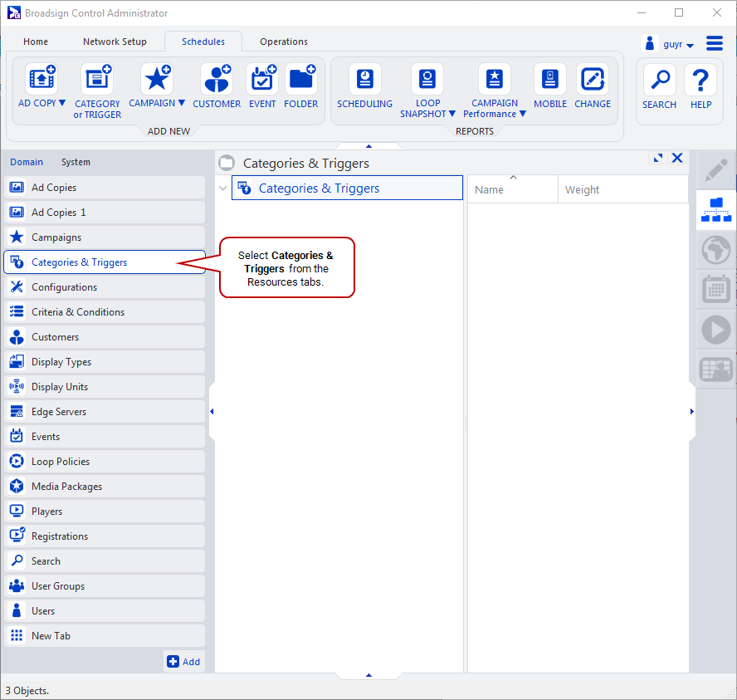Open the AD COPY dropdown arrow
The width and height of the screenshot is (737, 700).
click(x=62, y=103)
